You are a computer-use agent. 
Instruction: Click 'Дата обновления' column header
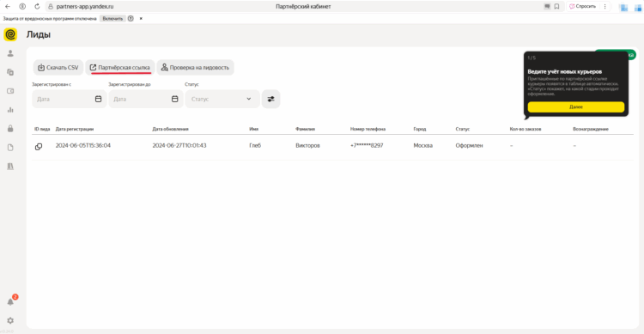click(171, 129)
